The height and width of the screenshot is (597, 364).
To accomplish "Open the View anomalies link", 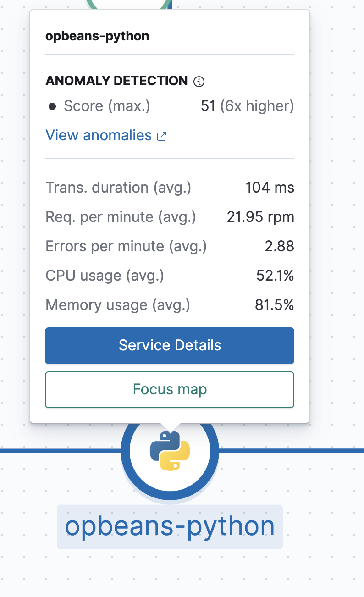I will point(98,135).
